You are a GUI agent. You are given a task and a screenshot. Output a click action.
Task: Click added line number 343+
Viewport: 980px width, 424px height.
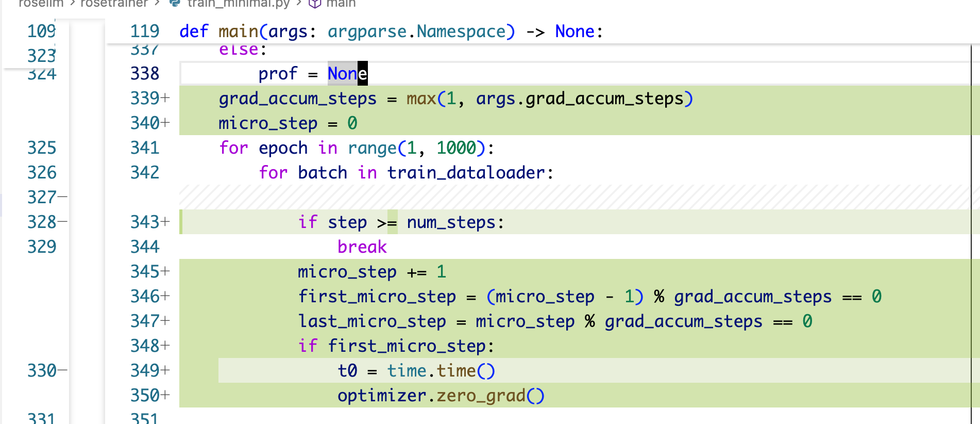[x=150, y=222]
